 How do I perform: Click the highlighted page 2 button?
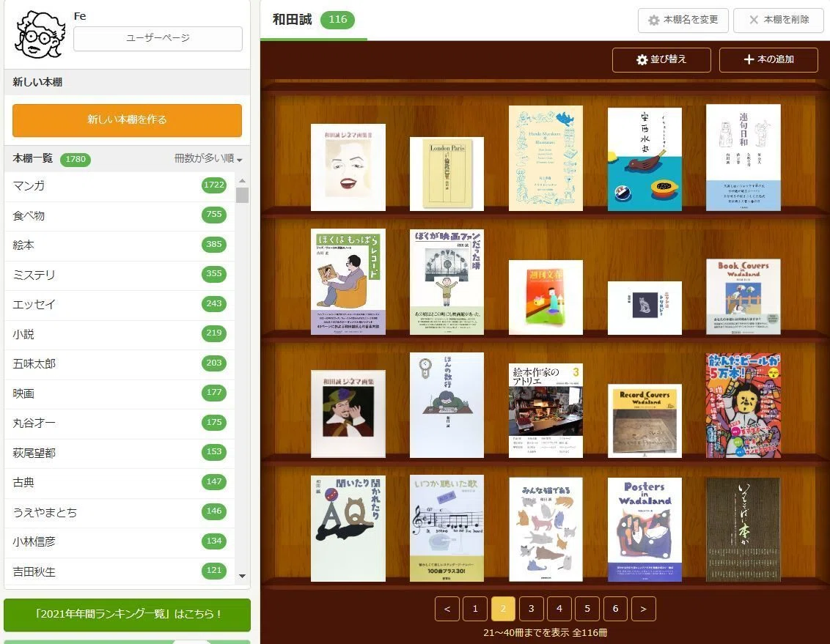point(504,609)
